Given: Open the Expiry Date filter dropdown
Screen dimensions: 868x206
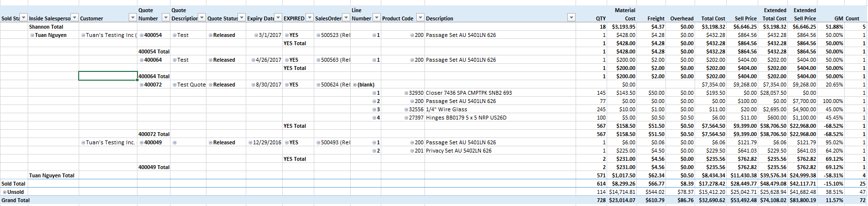Looking at the screenshot, I should [x=278, y=18].
